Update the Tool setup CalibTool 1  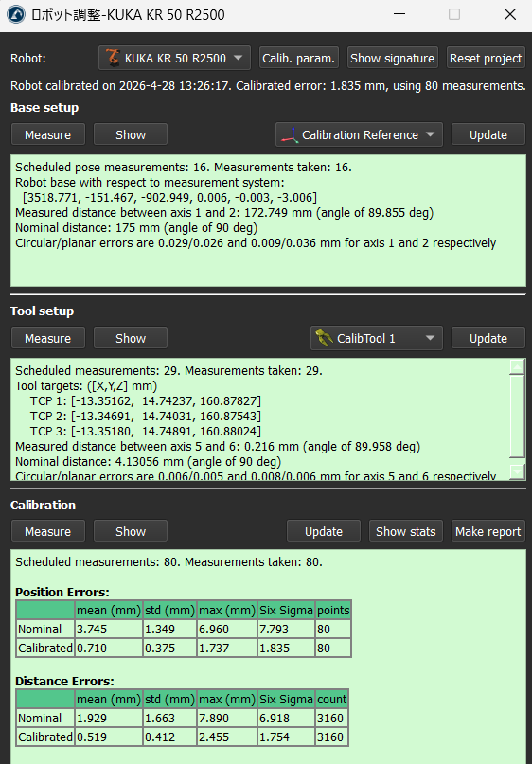click(x=488, y=338)
